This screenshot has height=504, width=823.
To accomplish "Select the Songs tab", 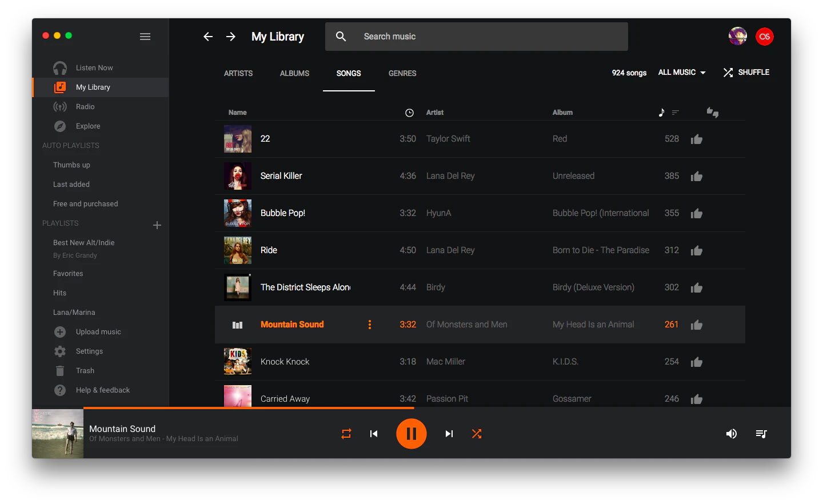I will coord(349,73).
